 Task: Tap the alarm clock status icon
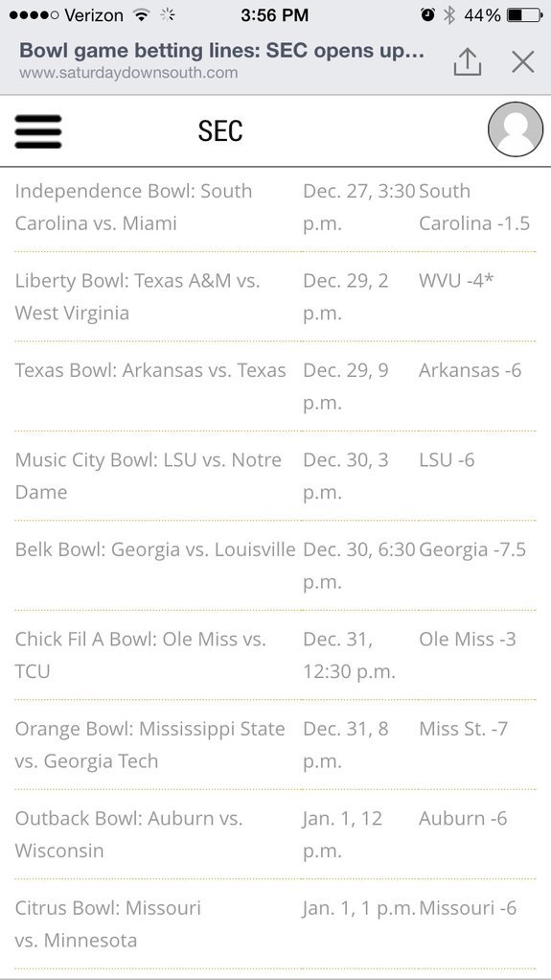click(428, 15)
